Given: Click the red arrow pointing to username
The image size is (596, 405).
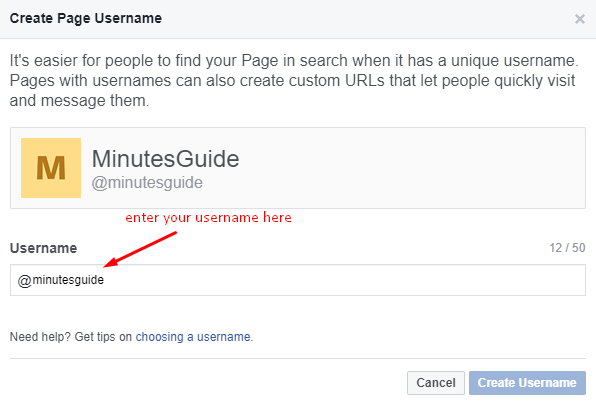Looking at the screenshot, I should click(x=140, y=249).
